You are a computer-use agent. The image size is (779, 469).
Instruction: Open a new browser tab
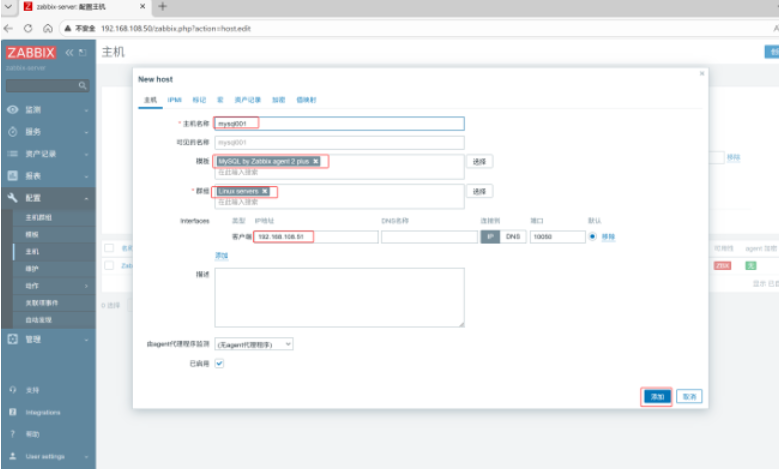tap(162, 6)
